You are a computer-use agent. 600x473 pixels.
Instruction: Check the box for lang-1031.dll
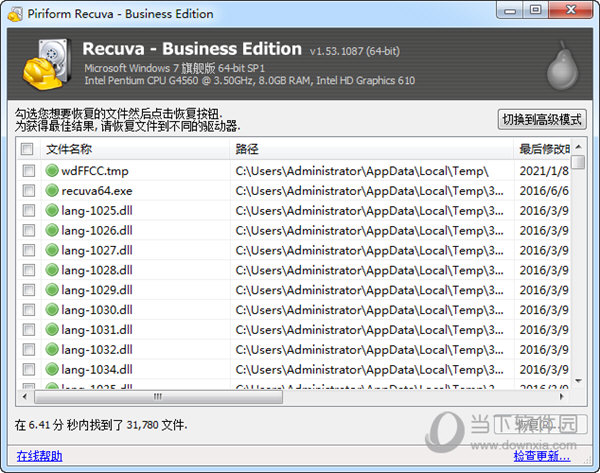(x=29, y=329)
